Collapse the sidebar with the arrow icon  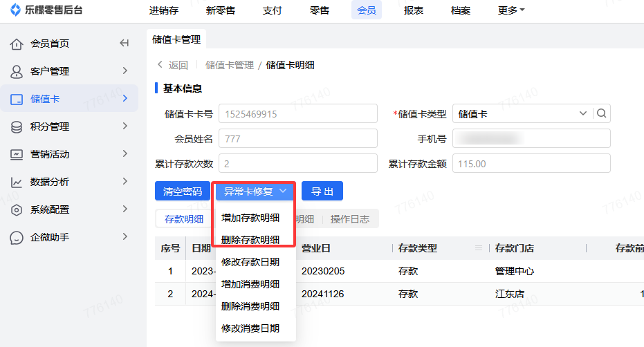coord(125,44)
